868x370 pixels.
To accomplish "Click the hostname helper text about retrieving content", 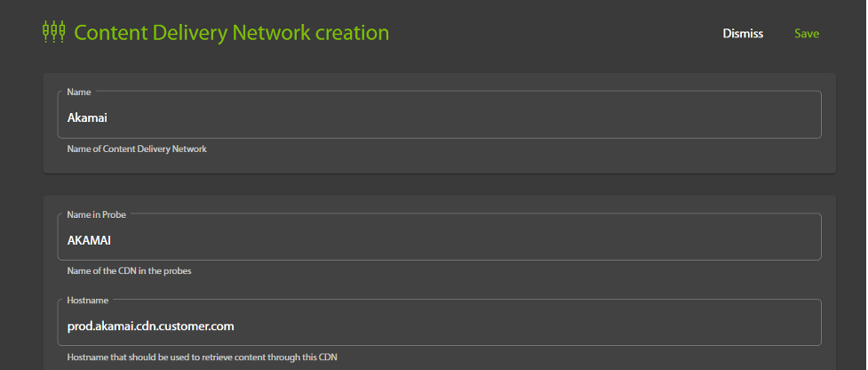I will click(x=203, y=358).
